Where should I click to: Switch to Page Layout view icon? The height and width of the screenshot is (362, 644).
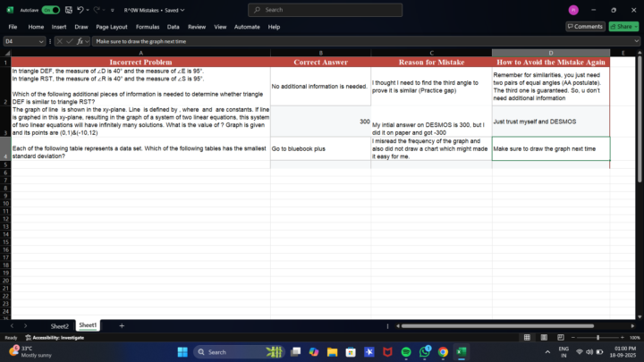[x=544, y=337]
